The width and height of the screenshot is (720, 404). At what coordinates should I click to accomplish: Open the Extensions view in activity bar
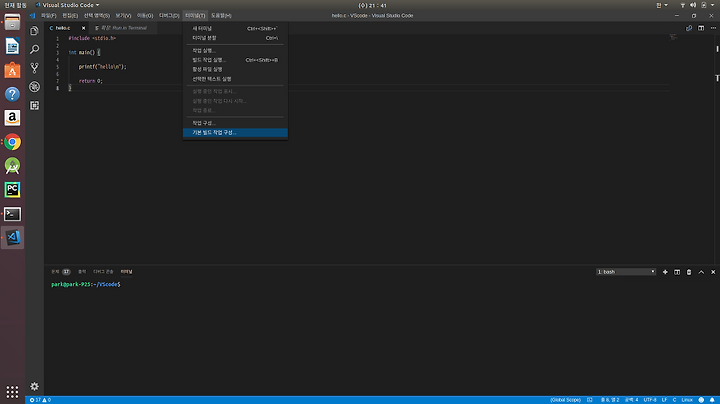coord(34,105)
